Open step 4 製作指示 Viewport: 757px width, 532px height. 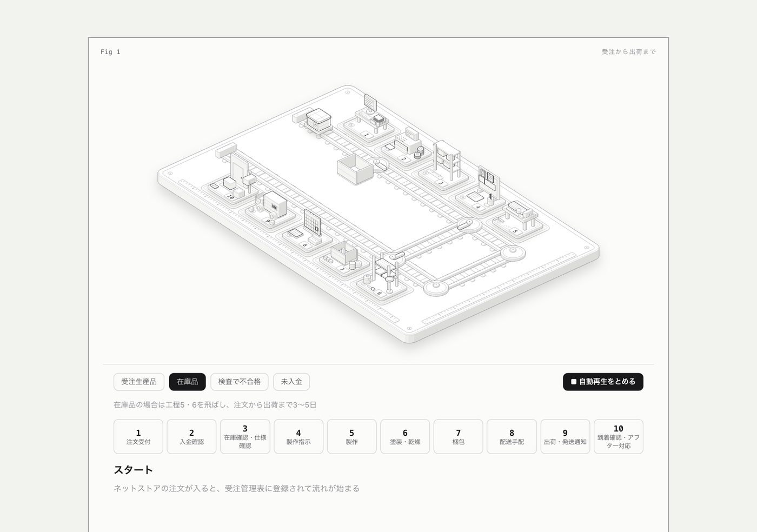pos(298,436)
